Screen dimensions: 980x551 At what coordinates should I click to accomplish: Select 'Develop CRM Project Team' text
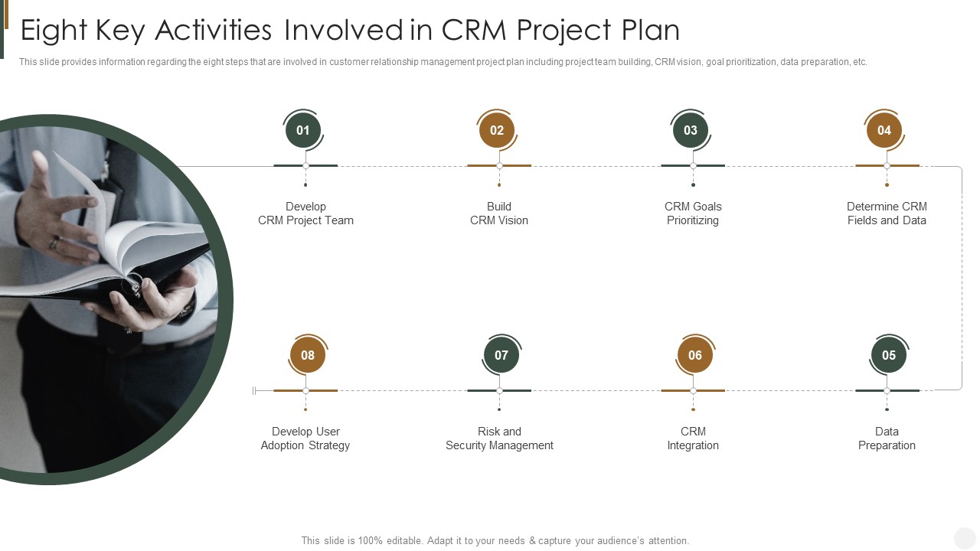point(305,214)
